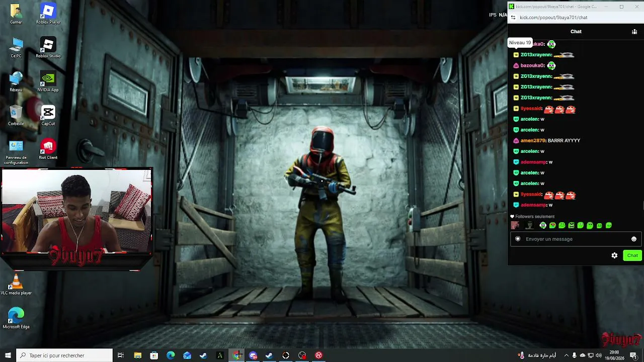Open the Réseau network icon

click(16, 81)
